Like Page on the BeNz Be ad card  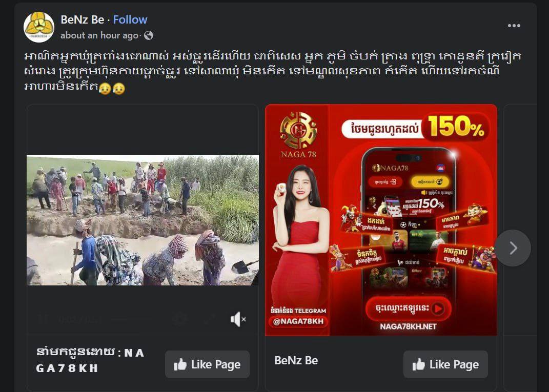coord(445,364)
